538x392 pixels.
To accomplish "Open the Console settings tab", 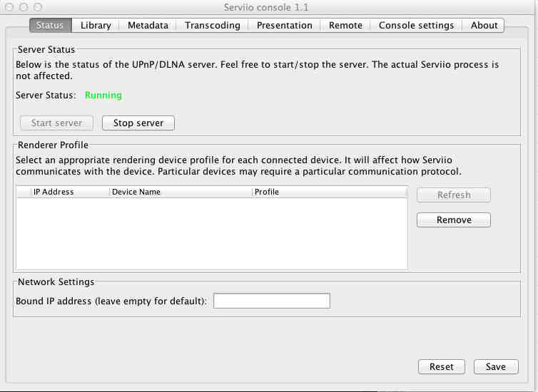I will point(416,26).
